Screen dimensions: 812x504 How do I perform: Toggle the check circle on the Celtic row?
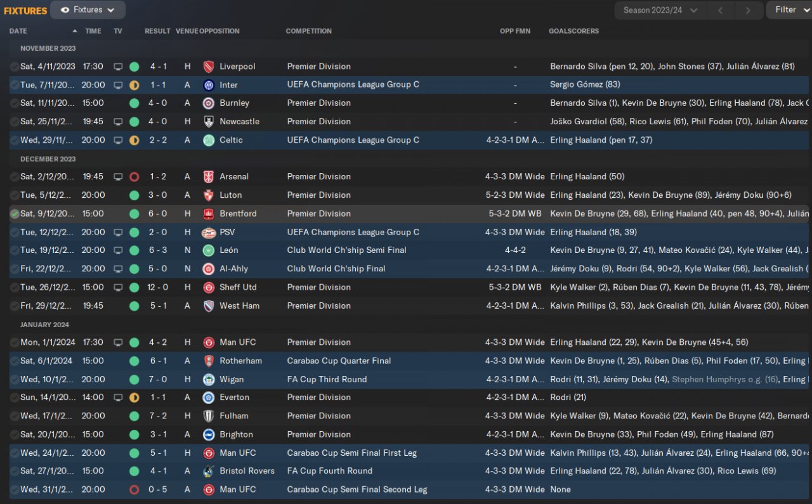pyautogui.click(x=15, y=140)
